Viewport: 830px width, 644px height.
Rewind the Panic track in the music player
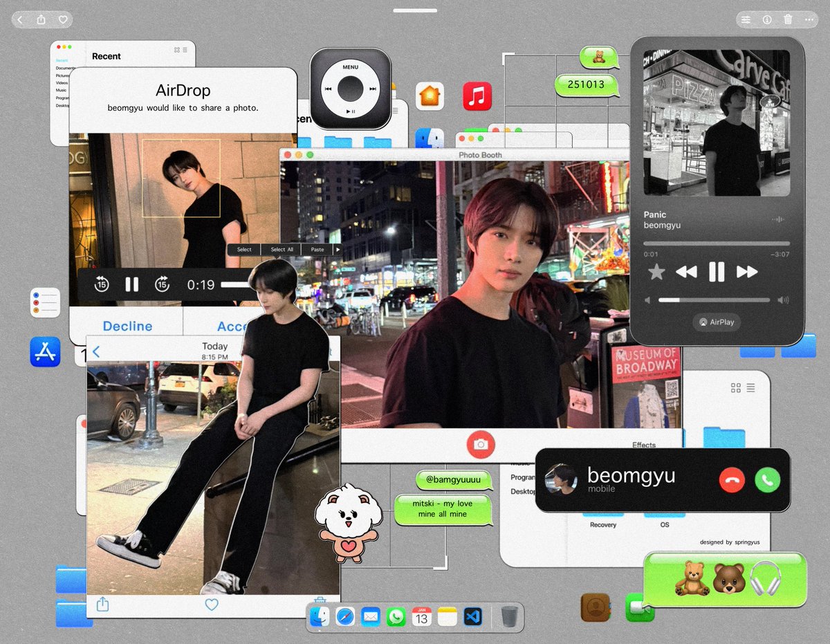pyautogui.click(x=686, y=272)
